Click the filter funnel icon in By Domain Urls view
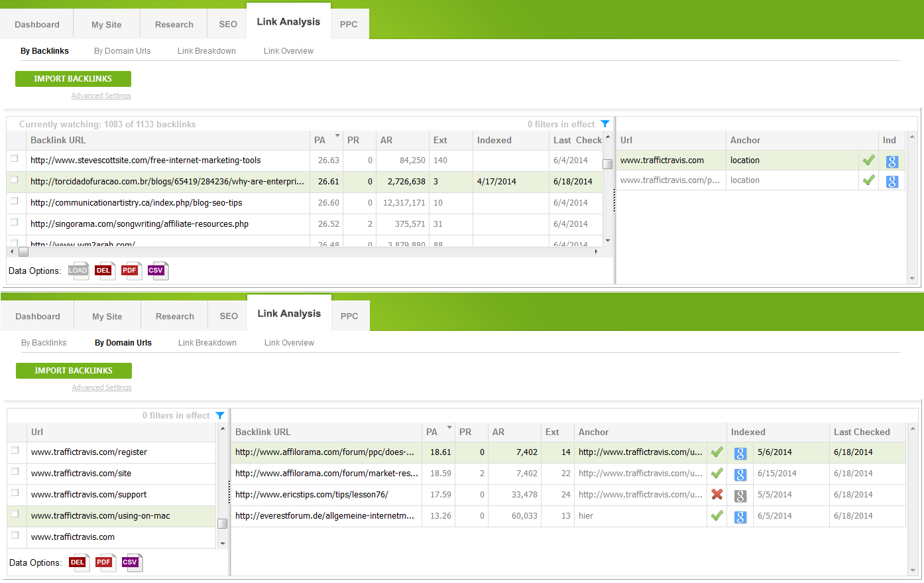 coord(220,416)
